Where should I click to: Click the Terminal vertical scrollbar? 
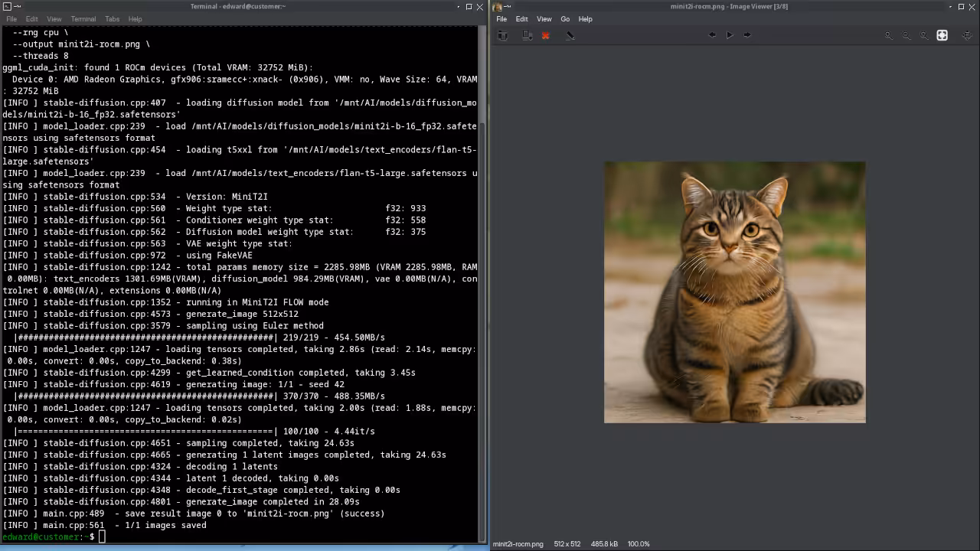[482, 283]
